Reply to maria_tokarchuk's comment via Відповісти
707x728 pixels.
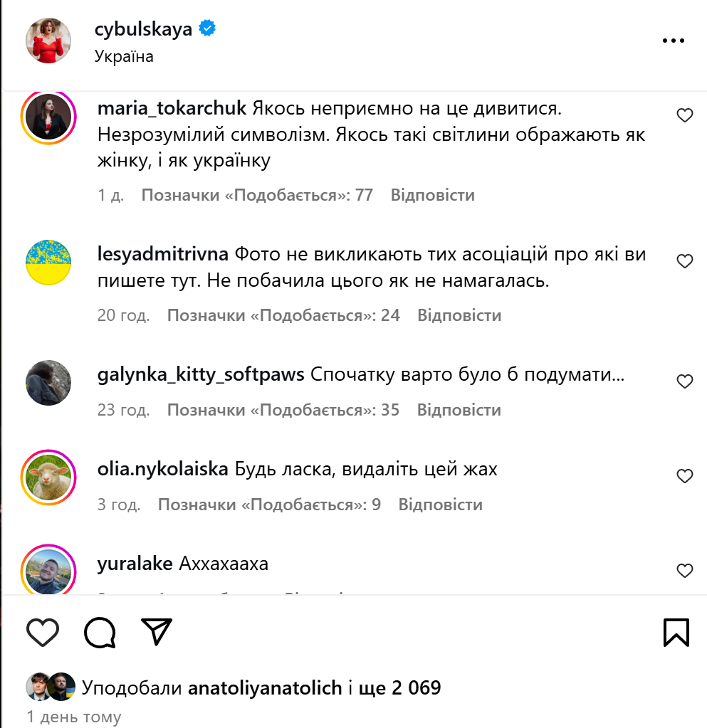(432, 195)
